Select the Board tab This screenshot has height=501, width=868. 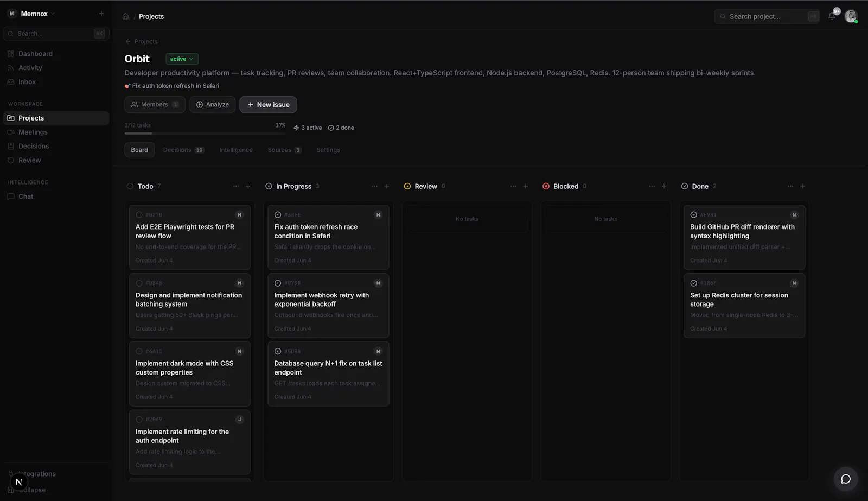pos(139,150)
